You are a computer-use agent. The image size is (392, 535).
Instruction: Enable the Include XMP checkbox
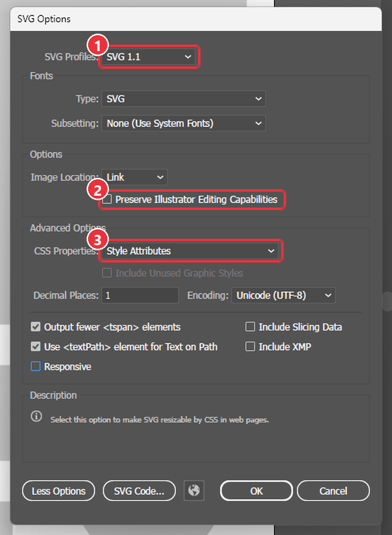click(x=250, y=347)
